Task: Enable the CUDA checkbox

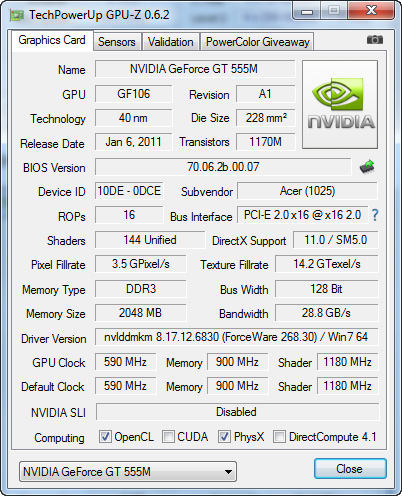Action: [x=168, y=437]
